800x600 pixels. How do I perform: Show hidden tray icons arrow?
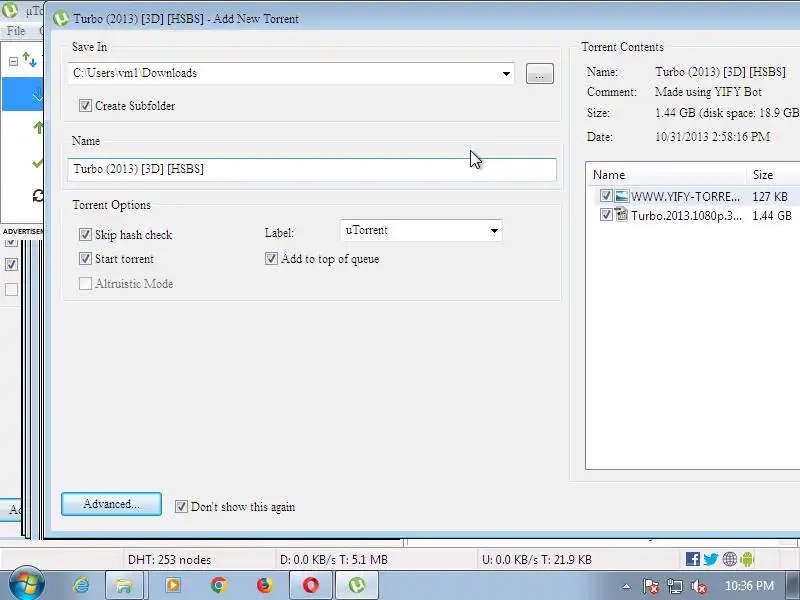click(x=626, y=587)
